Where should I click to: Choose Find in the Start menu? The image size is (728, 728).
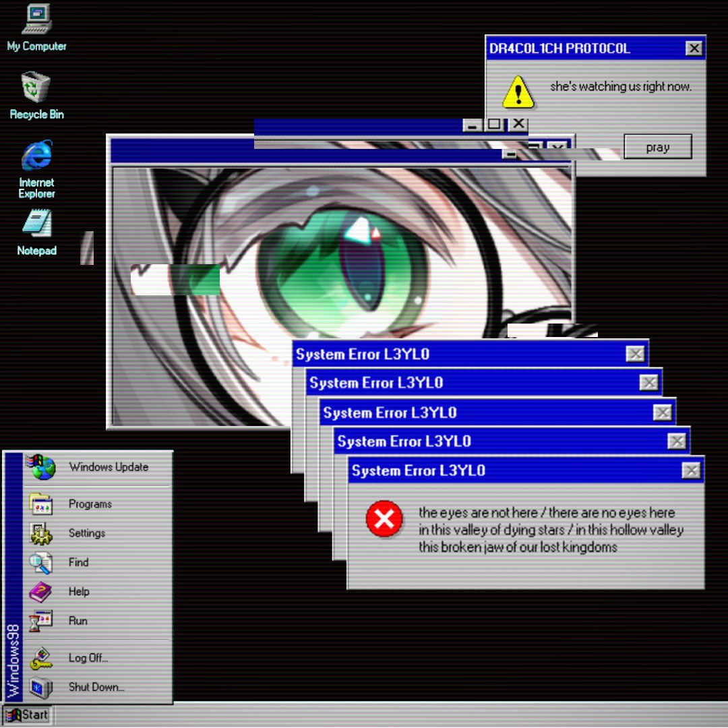click(98, 563)
